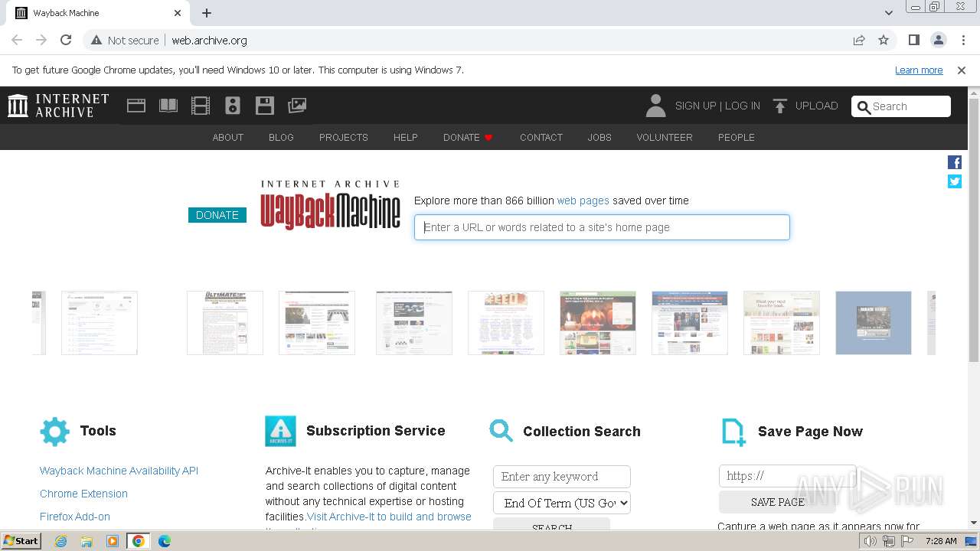Open the Audio speaker icon
The image size is (980, 551).
click(x=233, y=106)
